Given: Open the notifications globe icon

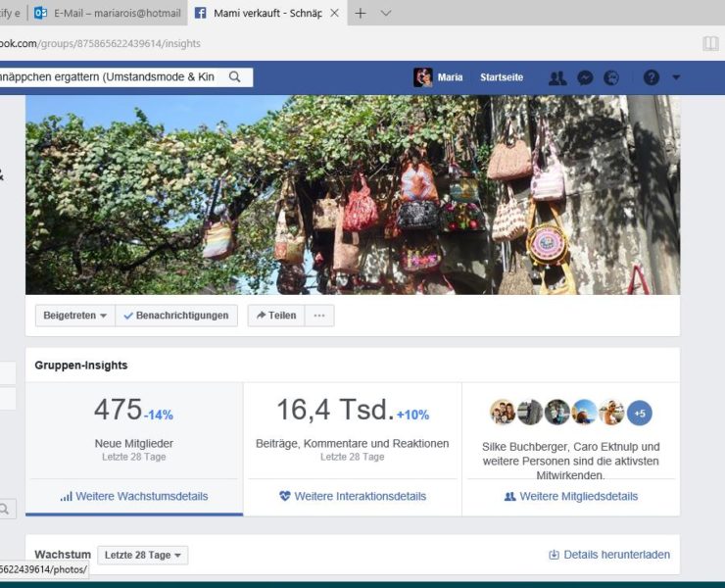Looking at the screenshot, I should pos(611,77).
